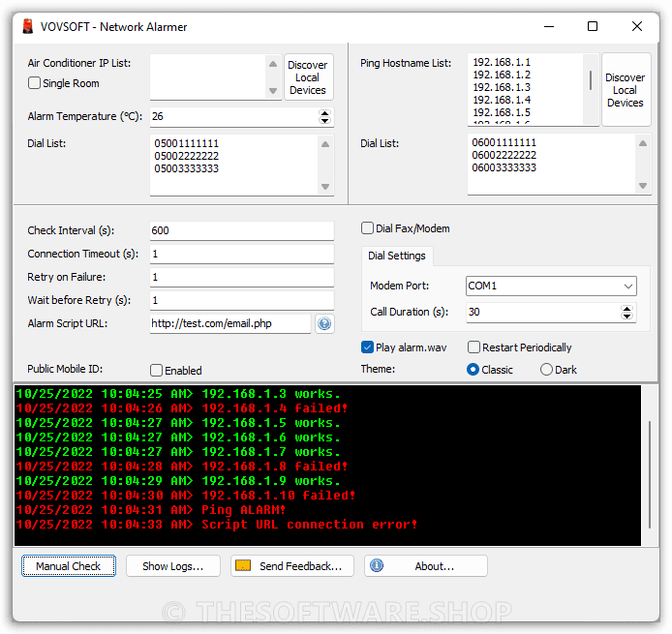Click Discover Local Devices for ping hostnames
The width and height of the screenshot is (672, 634).
pyautogui.click(x=626, y=90)
